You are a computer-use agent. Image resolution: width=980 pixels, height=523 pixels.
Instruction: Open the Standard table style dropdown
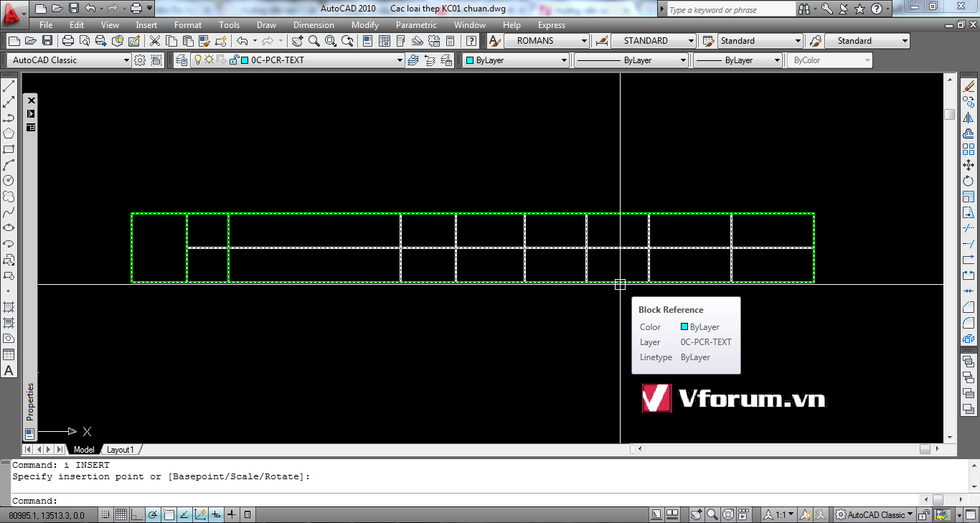760,41
